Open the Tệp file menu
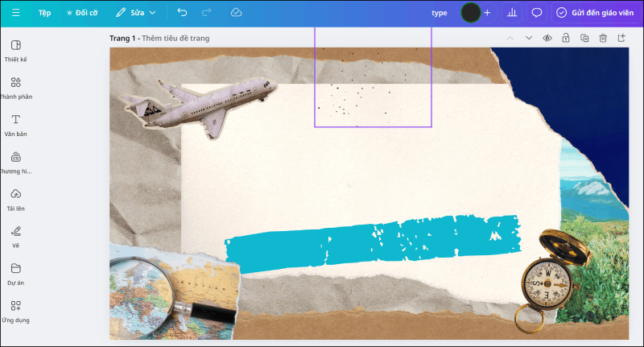Viewport: 644px width, 347px height. point(44,13)
